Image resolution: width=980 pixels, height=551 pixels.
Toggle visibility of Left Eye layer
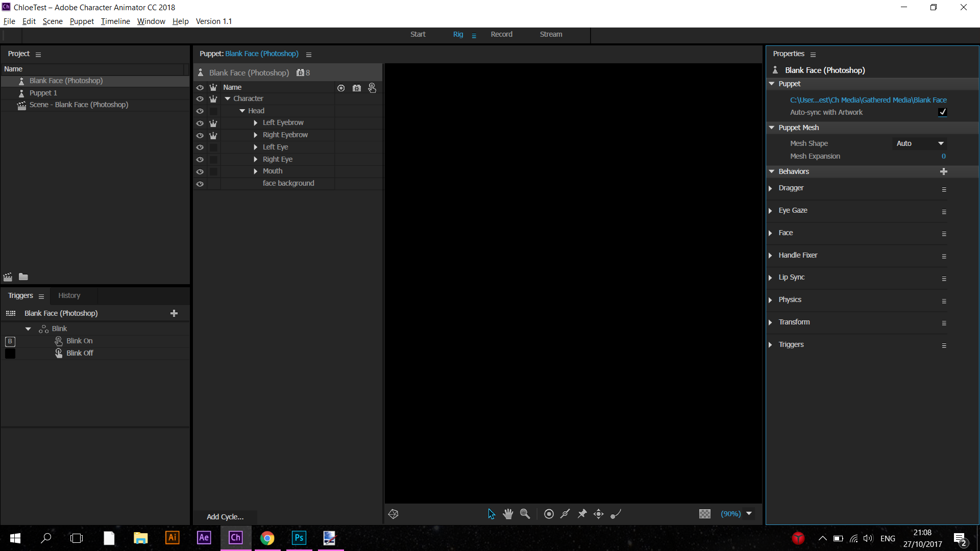200,146
